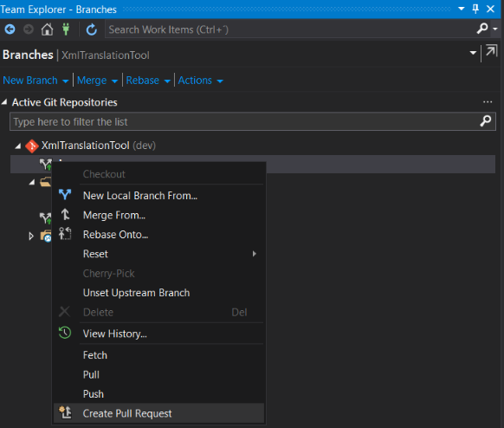Select the XmlTranslationTool (dev) repository row

point(253,146)
